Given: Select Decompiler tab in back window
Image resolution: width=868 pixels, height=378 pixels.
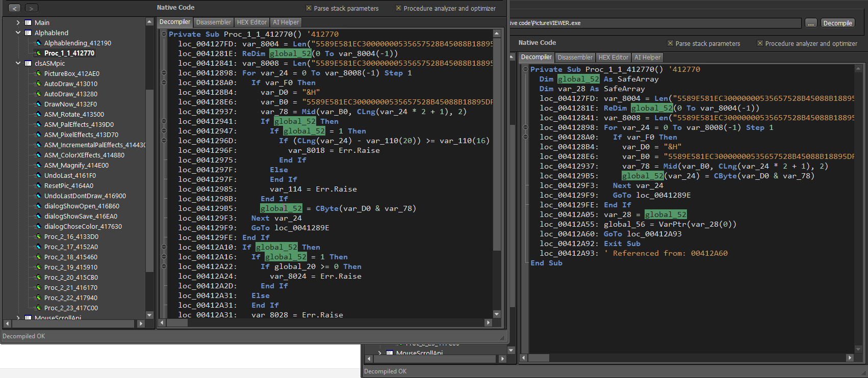Looking at the screenshot, I should tap(537, 57).
